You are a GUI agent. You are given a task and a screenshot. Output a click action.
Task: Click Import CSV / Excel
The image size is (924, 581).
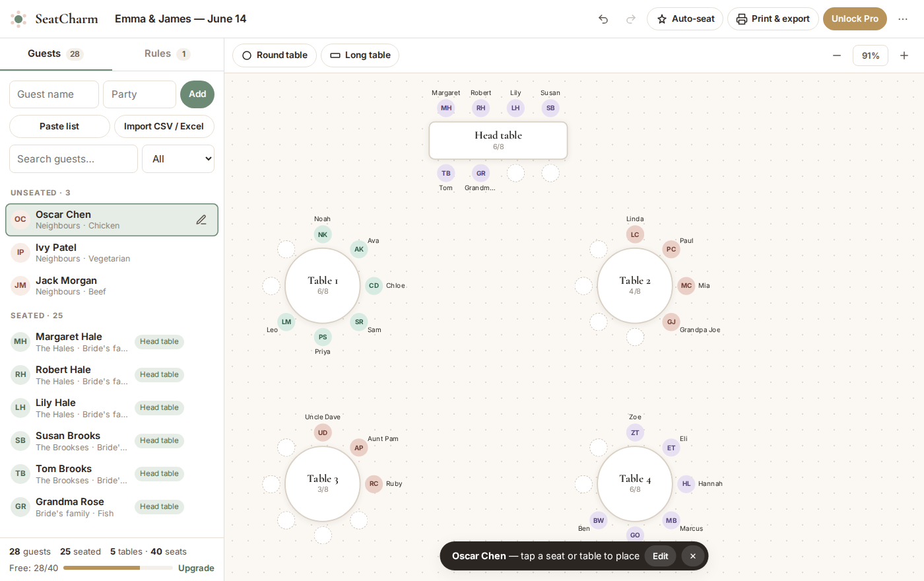tap(164, 127)
